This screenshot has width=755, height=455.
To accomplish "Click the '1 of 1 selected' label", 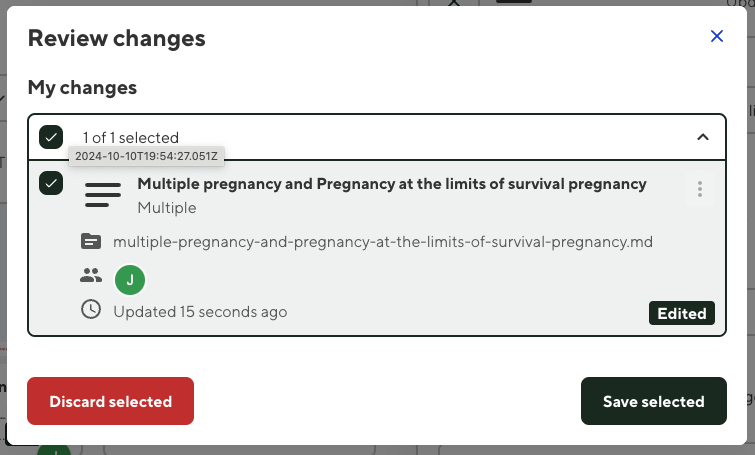I will click(131, 138).
